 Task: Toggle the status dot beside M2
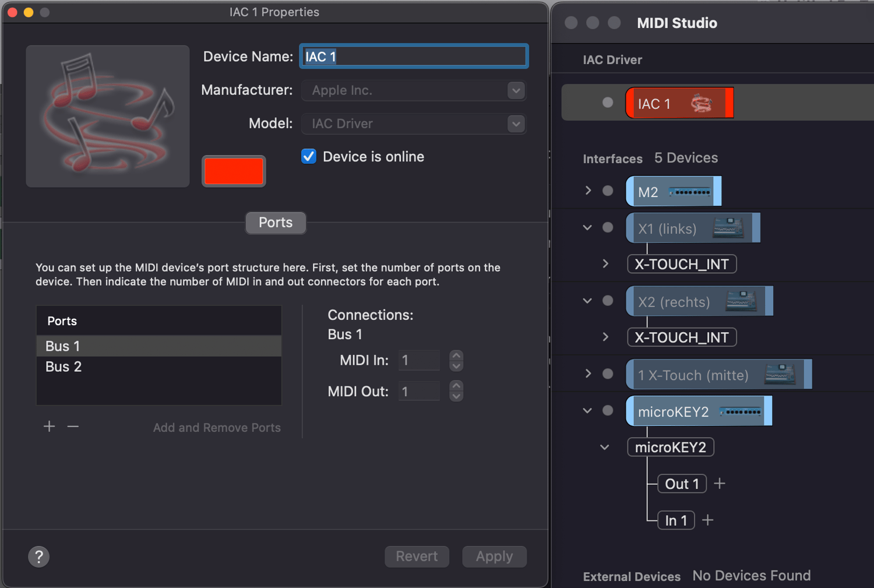pos(608,191)
